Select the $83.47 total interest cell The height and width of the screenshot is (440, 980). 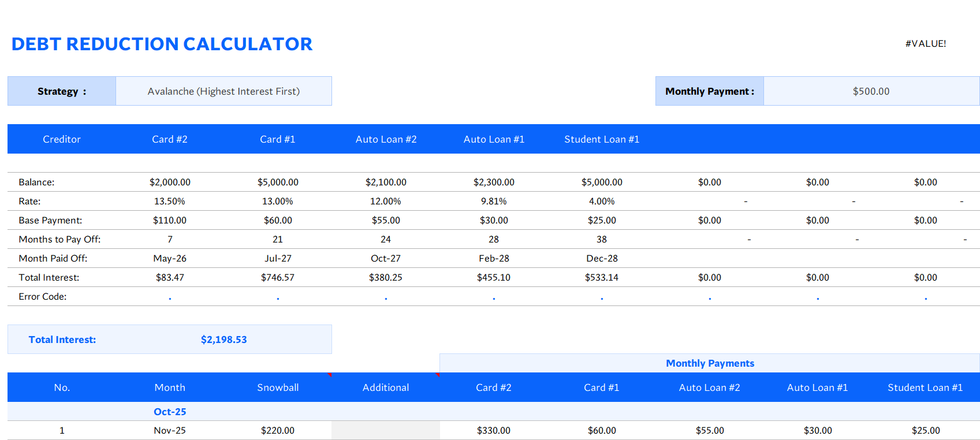[x=170, y=277]
